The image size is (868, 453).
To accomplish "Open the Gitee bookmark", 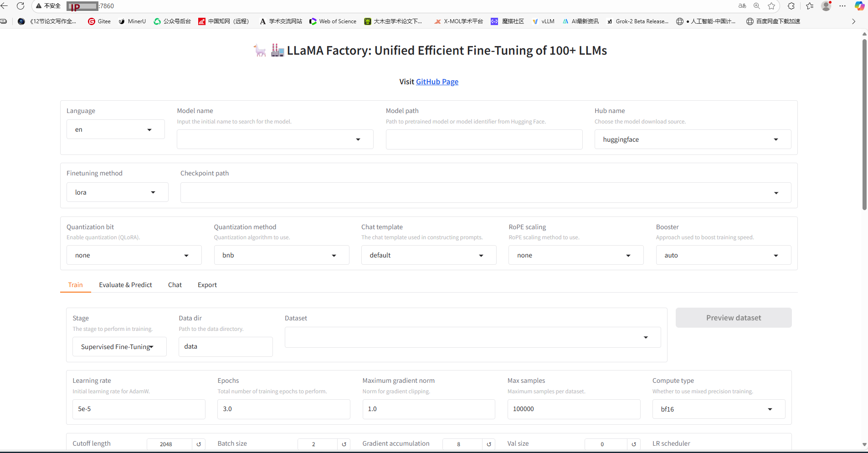I will pos(99,21).
